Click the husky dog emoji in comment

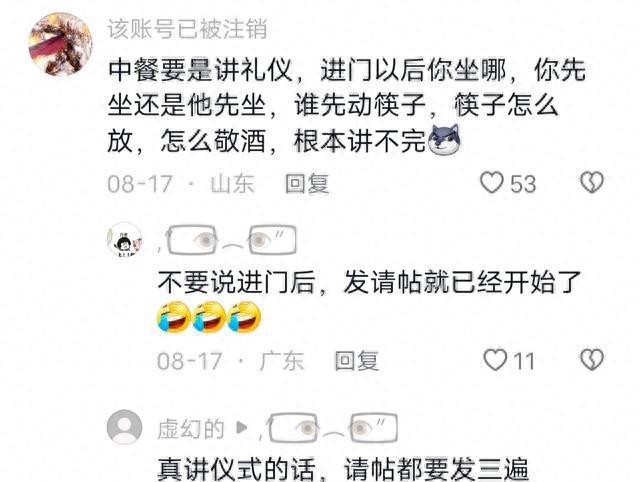coord(443,140)
